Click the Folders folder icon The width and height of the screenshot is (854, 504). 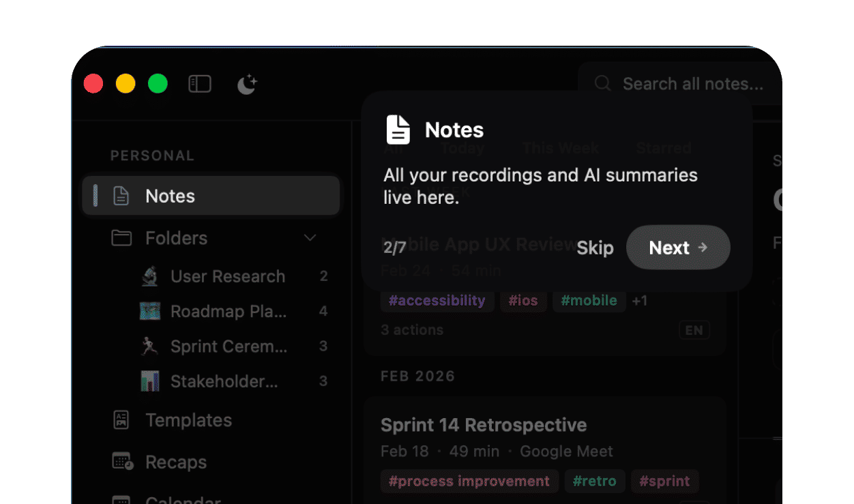point(121,238)
